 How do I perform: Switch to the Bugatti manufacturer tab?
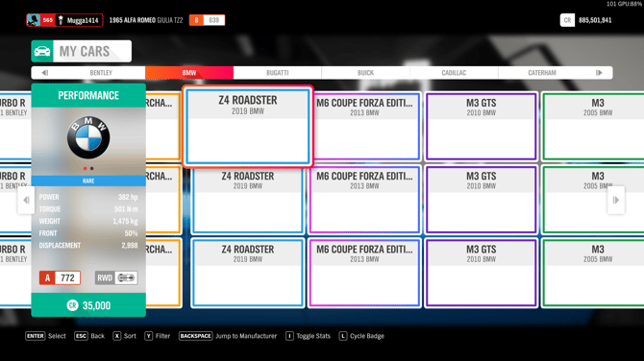(x=277, y=73)
